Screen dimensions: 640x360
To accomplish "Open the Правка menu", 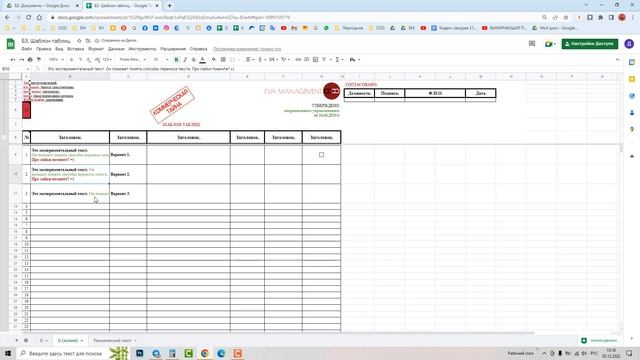I will coord(43,49).
